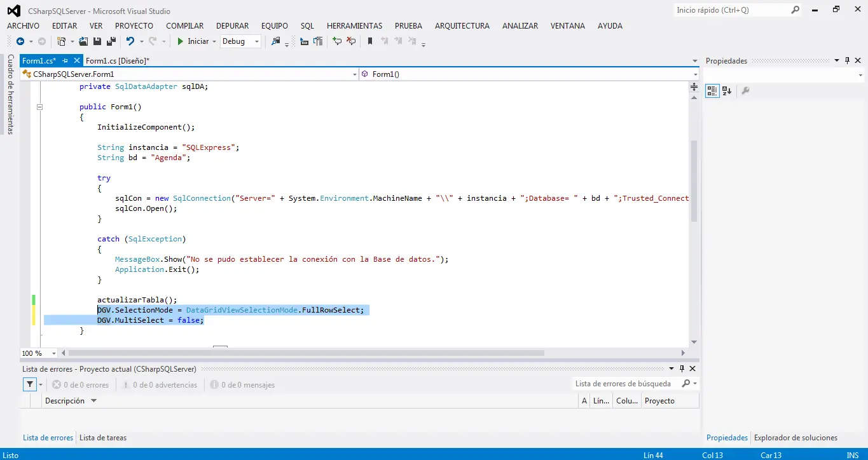Select the Propiedades bottom tab
Viewport: 868px width, 460px height.
pyautogui.click(x=727, y=438)
